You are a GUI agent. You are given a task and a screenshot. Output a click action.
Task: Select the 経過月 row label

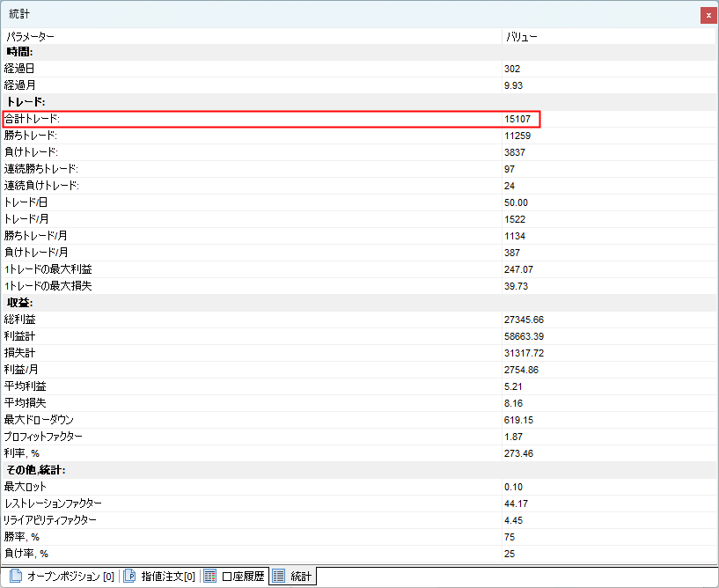19,85
